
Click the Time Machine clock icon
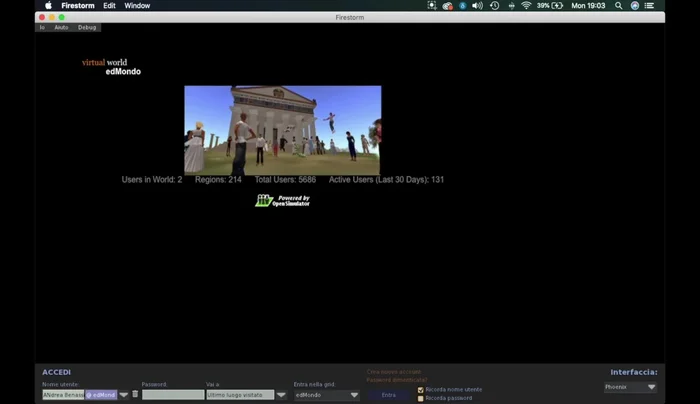coord(494,6)
